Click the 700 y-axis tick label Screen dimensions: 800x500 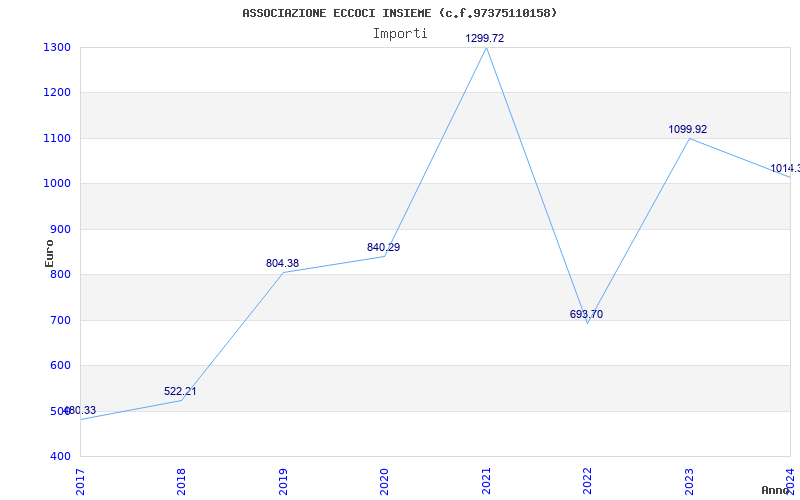60,320
